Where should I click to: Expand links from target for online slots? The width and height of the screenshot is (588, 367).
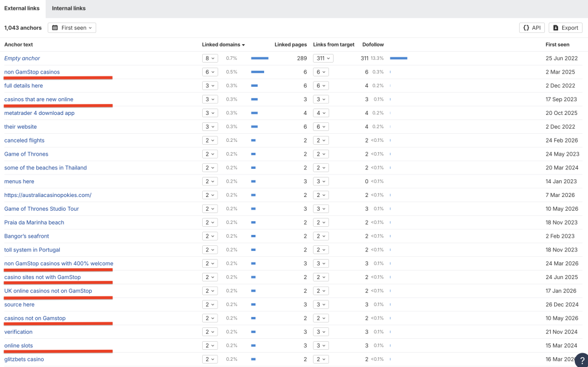[x=321, y=346]
